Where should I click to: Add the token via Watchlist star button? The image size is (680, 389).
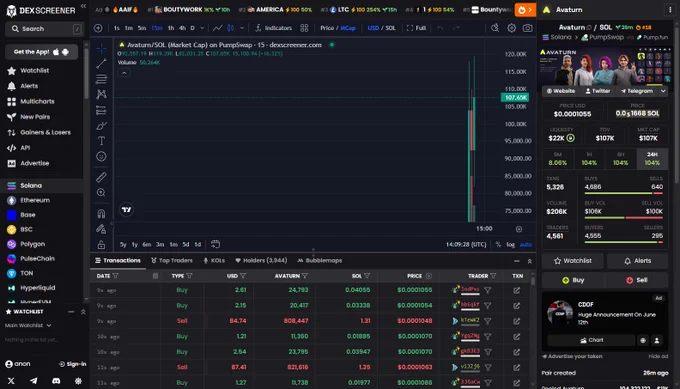[572, 261]
